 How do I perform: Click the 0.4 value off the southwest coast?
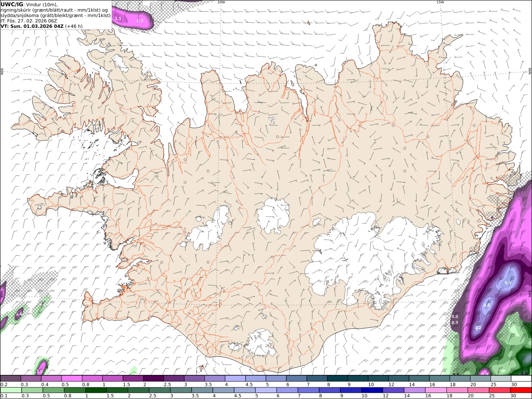click(x=19, y=315)
